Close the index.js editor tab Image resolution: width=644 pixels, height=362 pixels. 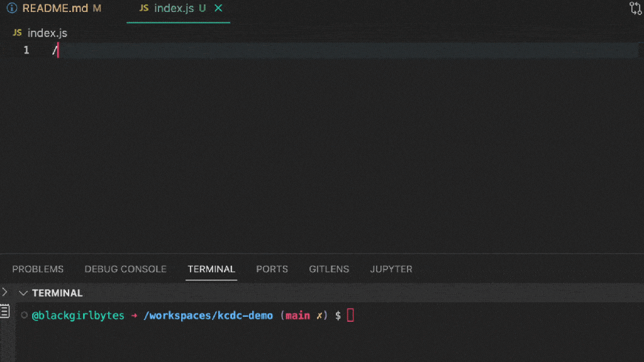(x=218, y=9)
